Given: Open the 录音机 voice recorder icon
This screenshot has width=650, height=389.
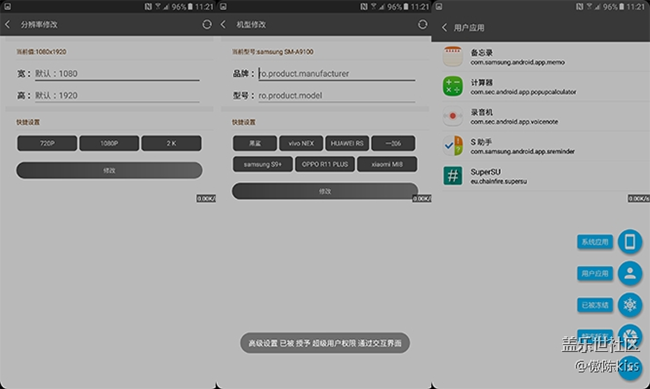Looking at the screenshot, I should (453, 116).
